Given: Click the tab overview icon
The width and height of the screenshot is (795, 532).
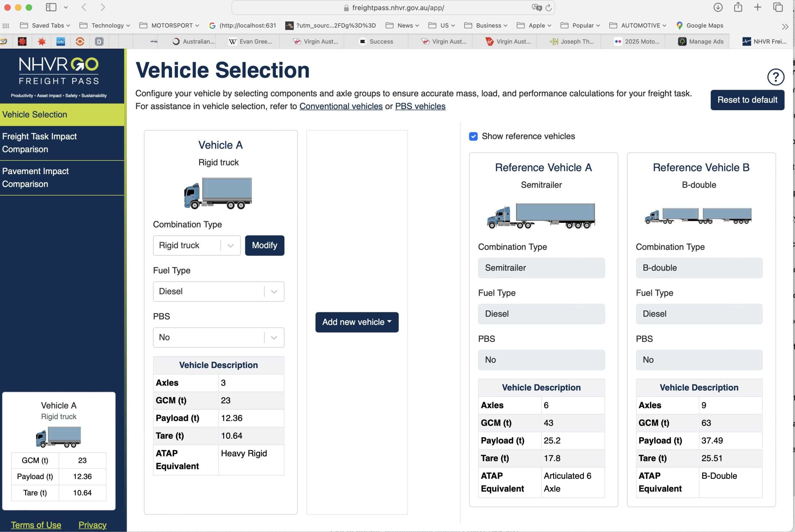Looking at the screenshot, I should tap(778, 7).
